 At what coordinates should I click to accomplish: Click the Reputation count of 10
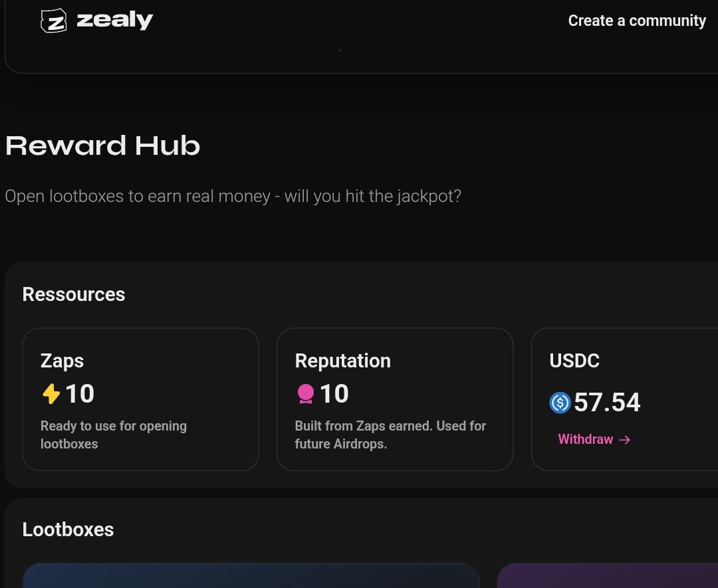pyautogui.click(x=334, y=393)
